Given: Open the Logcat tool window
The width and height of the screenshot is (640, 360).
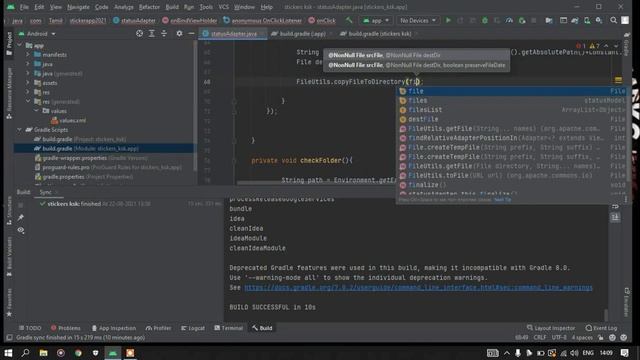Looking at the screenshot, I should (x=193, y=328).
